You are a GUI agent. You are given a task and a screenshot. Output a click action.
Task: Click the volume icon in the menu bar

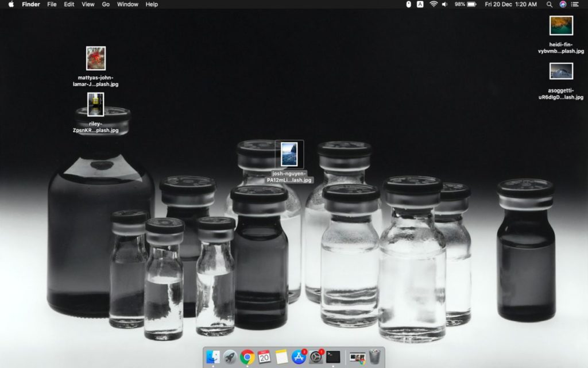(x=444, y=5)
